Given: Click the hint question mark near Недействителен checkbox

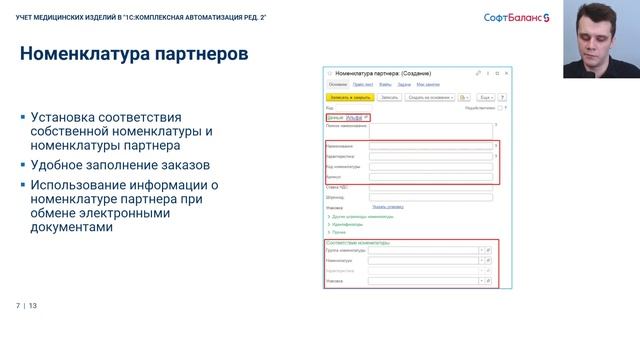Looking at the screenshot, I should 505,108.
